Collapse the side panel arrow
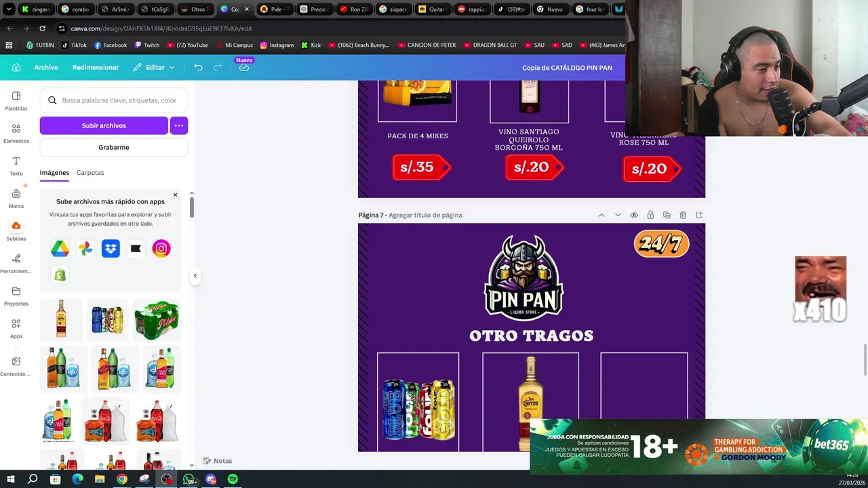 195,275
